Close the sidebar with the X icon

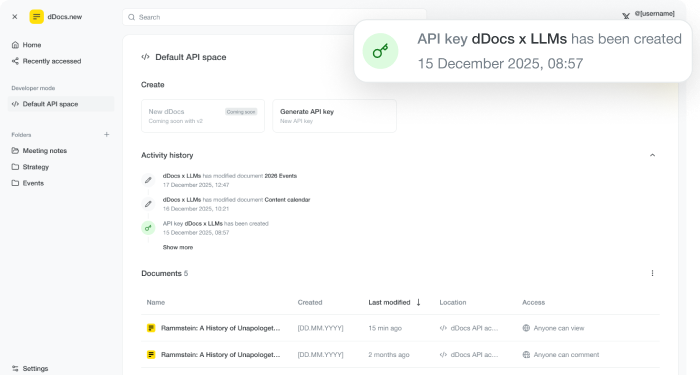click(15, 17)
